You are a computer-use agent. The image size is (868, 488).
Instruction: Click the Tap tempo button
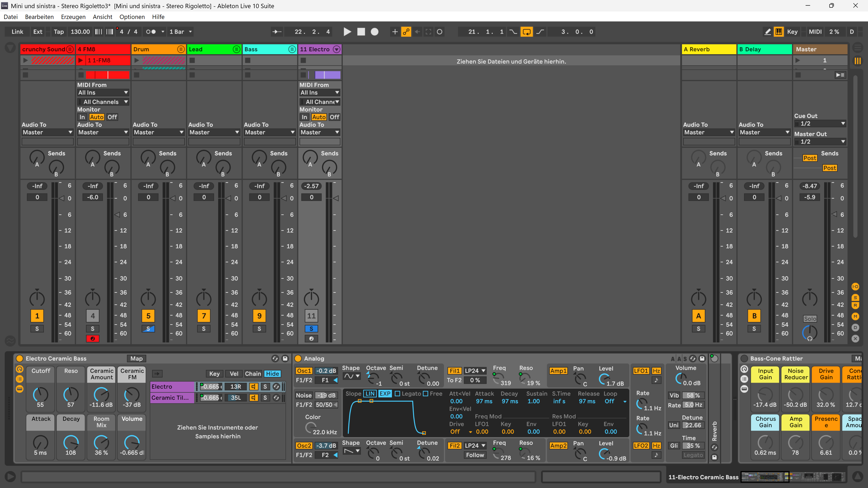[x=58, y=32]
